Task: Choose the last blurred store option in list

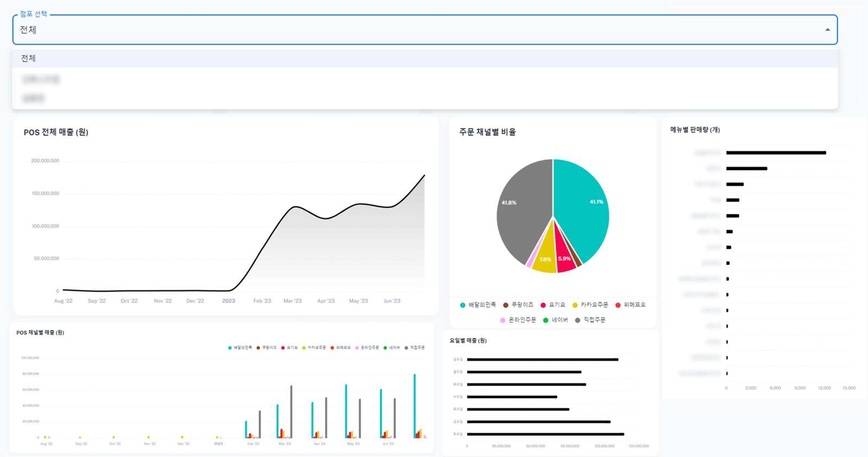Action: coord(33,98)
